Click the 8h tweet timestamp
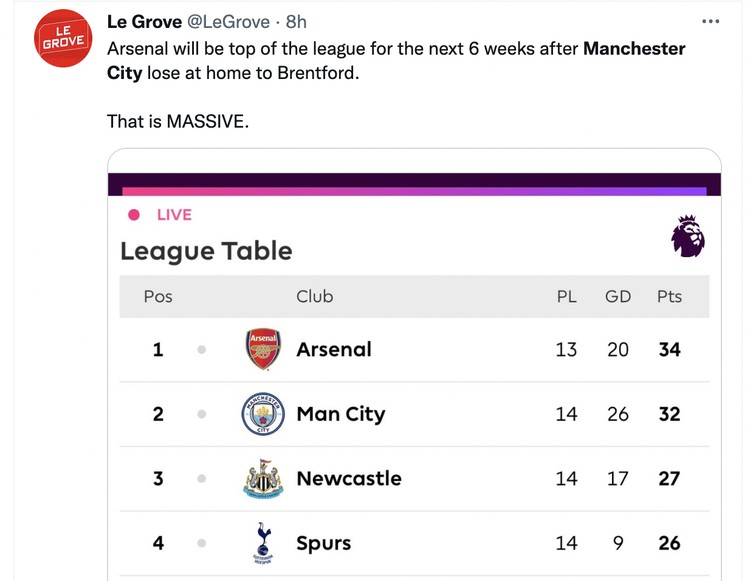This screenshot has height=581, width=750. (296, 22)
